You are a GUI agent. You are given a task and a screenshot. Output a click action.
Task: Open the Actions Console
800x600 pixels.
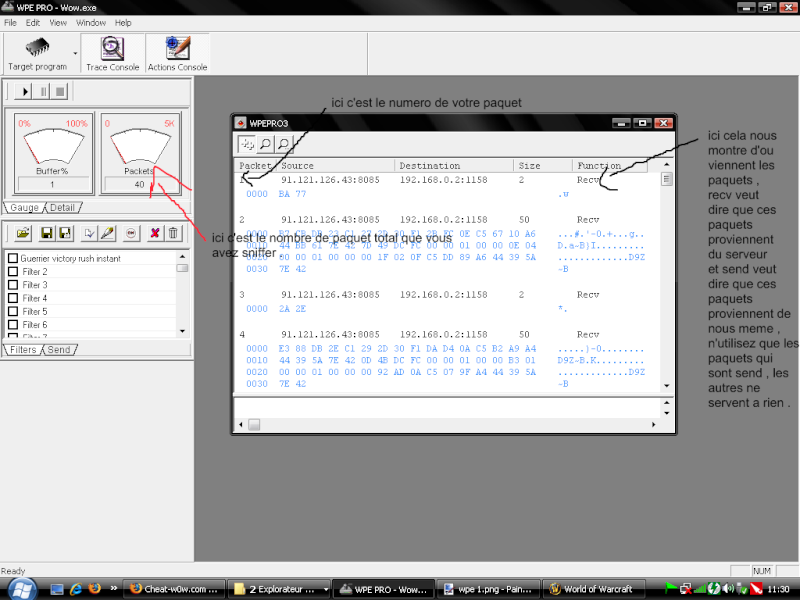[177, 54]
